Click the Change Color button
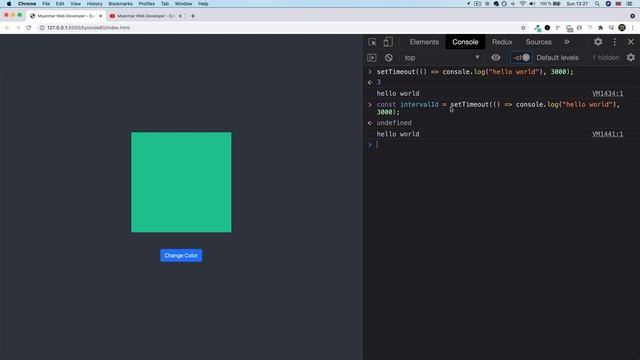The width and height of the screenshot is (640, 360). tap(181, 256)
